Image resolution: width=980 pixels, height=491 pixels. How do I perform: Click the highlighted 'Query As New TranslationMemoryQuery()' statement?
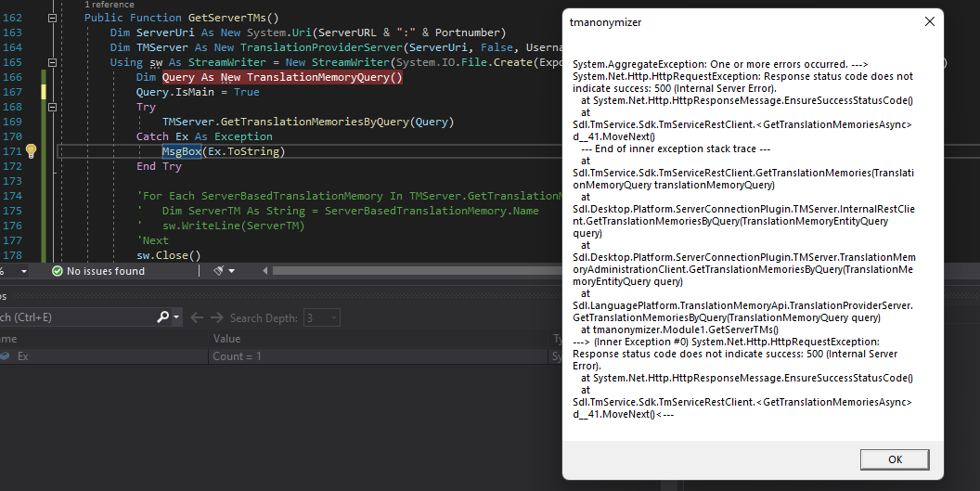[282, 77]
